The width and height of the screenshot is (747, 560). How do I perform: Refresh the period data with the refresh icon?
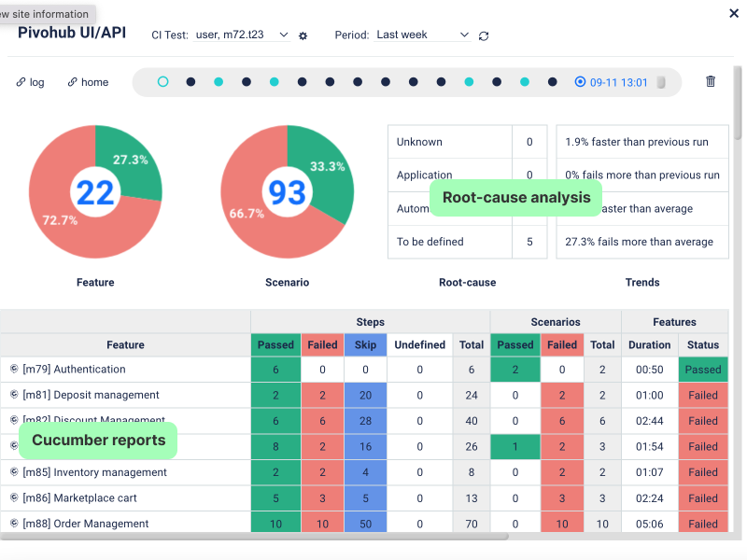click(x=484, y=35)
